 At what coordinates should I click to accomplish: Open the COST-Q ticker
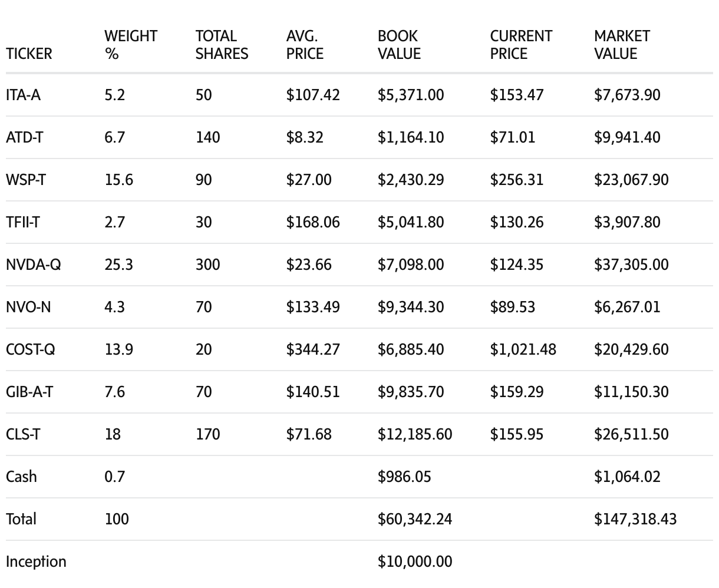(x=31, y=349)
